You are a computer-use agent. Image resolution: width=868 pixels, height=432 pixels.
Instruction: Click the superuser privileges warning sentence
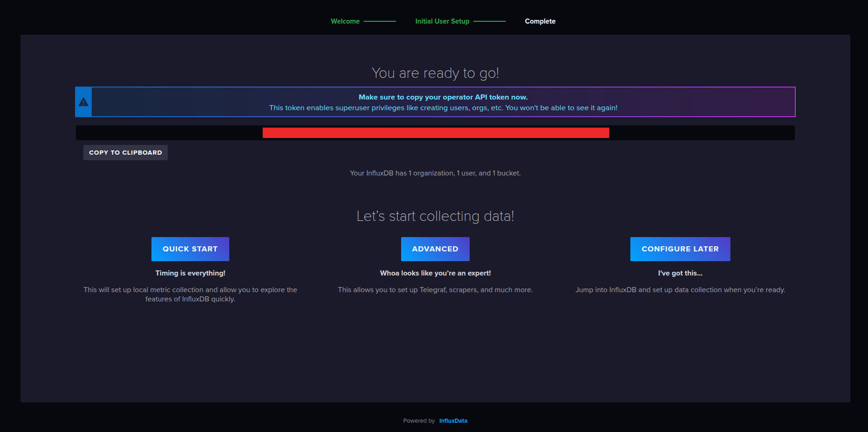[x=443, y=108]
